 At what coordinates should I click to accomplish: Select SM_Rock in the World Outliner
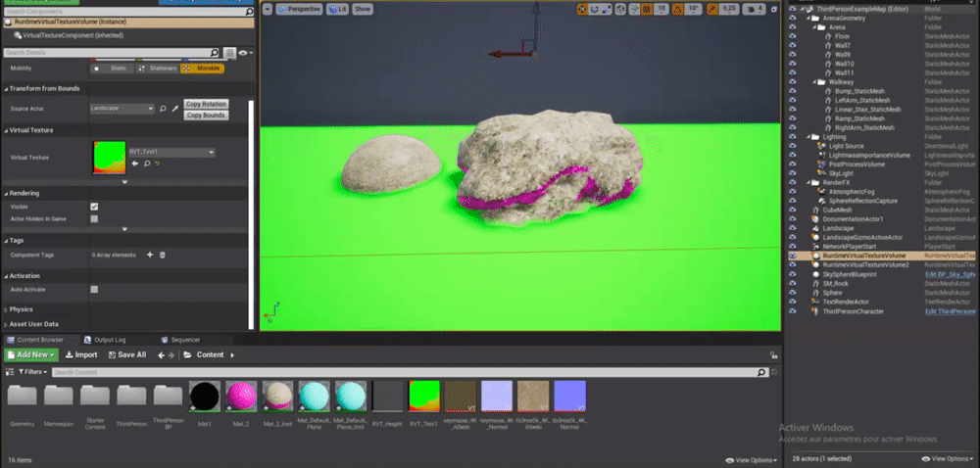834,284
